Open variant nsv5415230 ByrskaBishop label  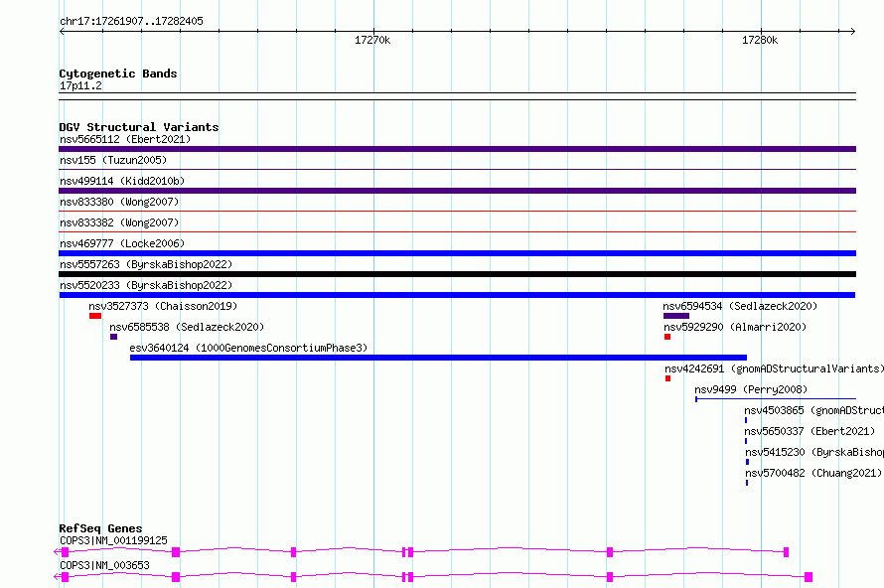coord(814,452)
